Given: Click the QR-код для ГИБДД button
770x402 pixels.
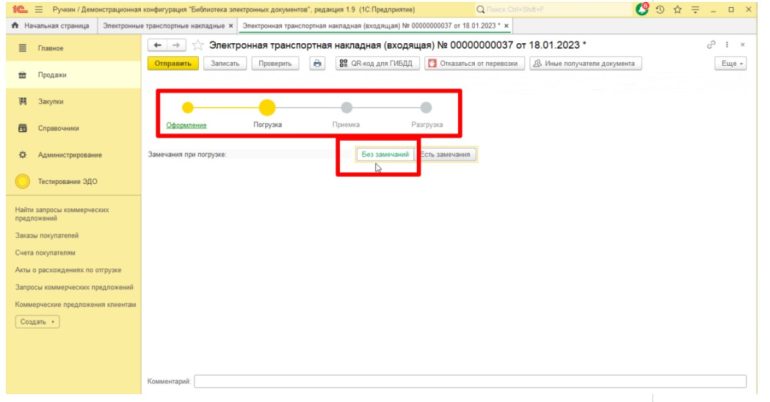Looking at the screenshot, I should [x=377, y=63].
